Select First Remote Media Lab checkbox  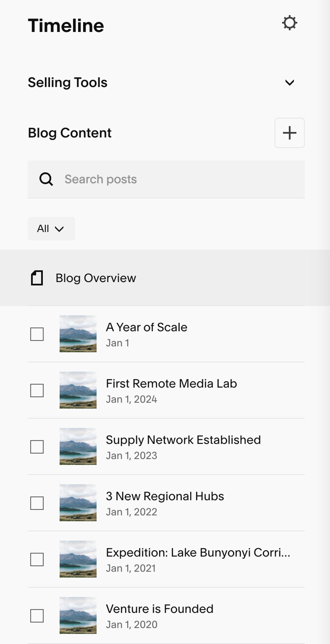(x=37, y=390)
